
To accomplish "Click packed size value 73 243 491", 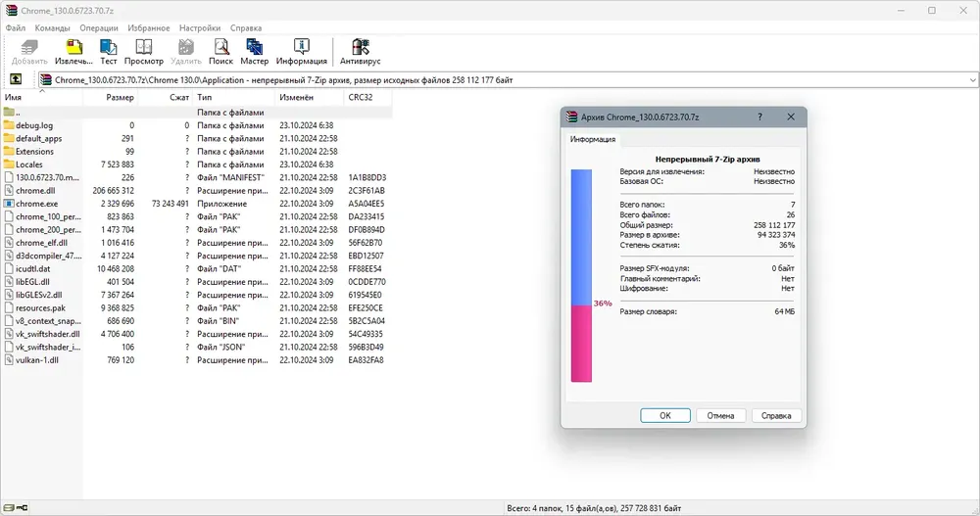I will tap(170, 204).
